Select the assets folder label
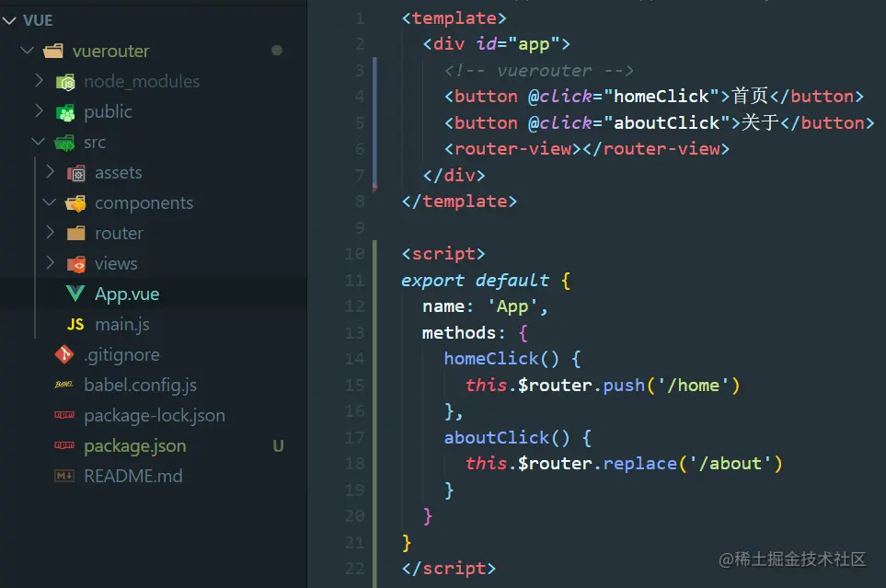The image size is (886, 588). pyautogui.click(x=118, y=172)
